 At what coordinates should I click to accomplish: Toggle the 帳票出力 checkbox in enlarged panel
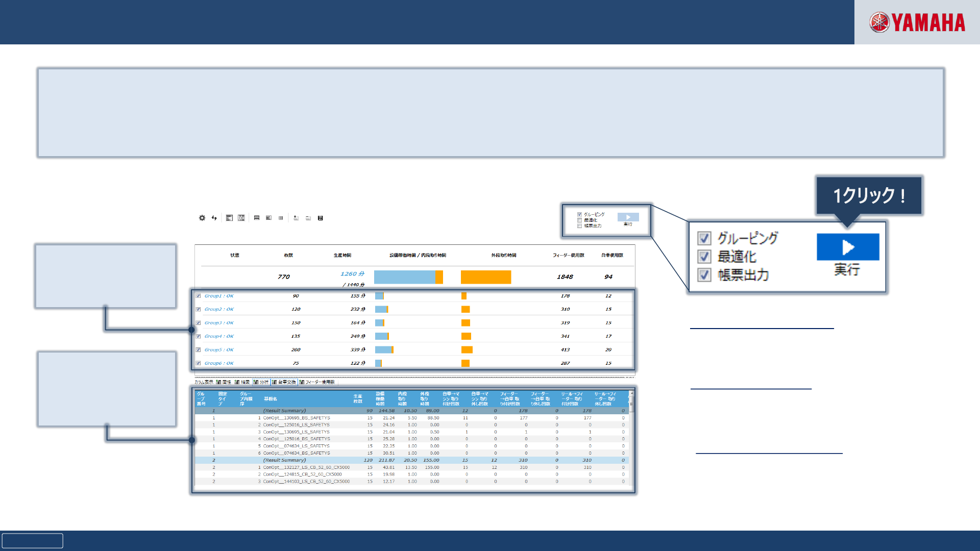click(704, 275)
